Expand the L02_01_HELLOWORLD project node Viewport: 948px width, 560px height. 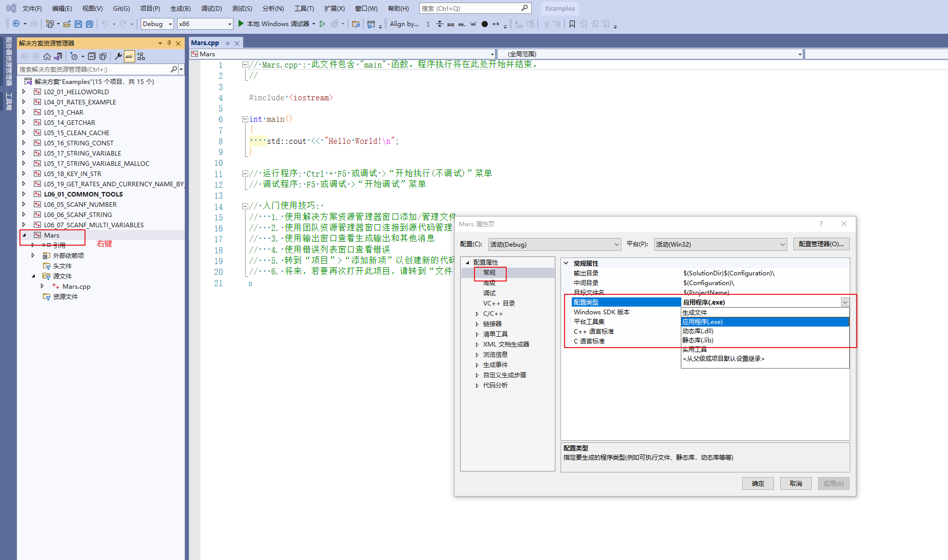tap(24, 92)
